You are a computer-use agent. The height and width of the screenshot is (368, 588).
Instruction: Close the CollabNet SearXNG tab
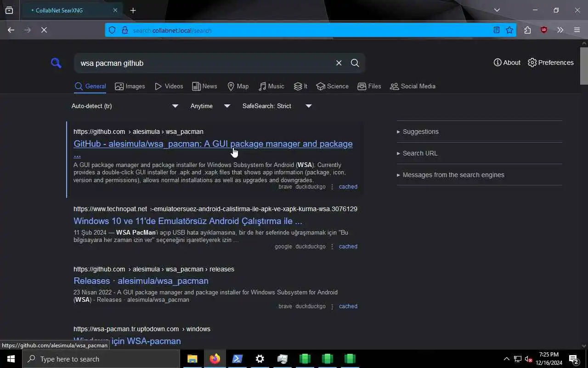click(115, 10)
